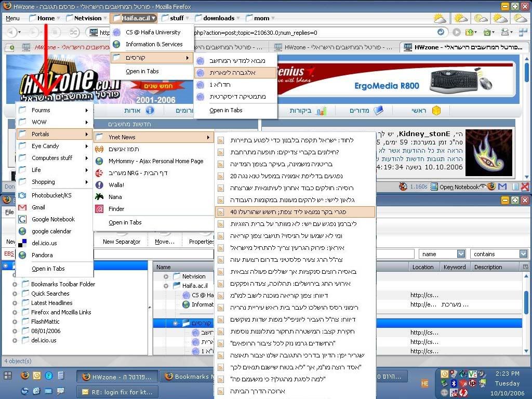532x399 pixels.
Task: Open the Skype icon in the quick launch area
Action: click(x=24, y=391)
